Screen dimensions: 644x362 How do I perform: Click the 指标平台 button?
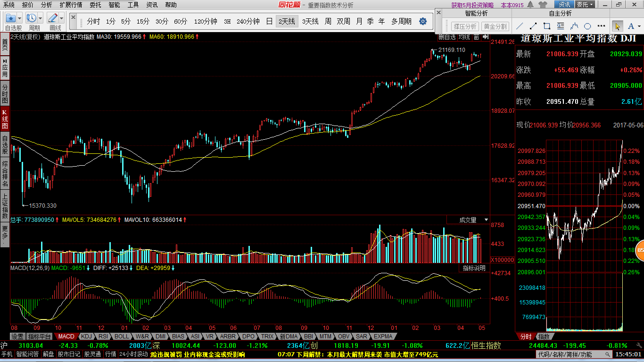[39, 337]
